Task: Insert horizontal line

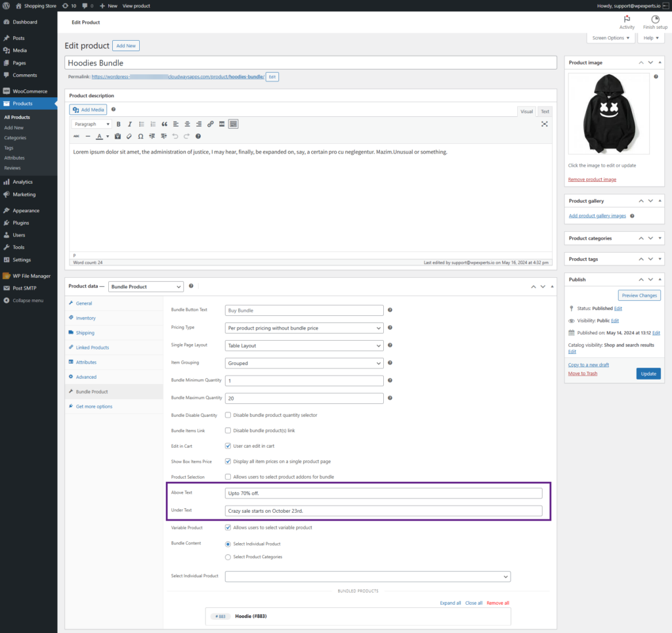Action: (88, 137)
